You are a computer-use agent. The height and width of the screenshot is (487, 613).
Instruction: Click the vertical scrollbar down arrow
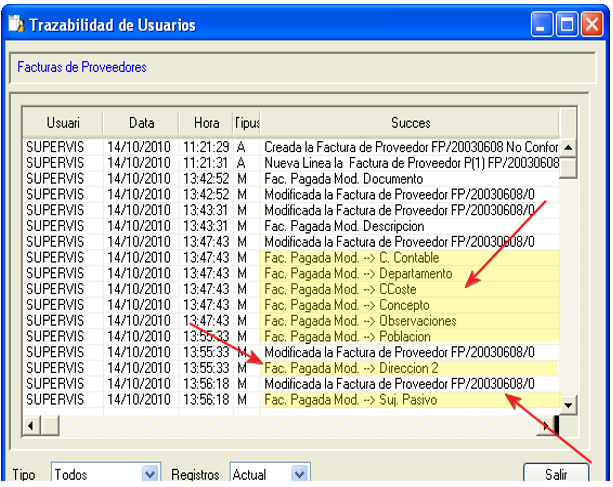568,404
